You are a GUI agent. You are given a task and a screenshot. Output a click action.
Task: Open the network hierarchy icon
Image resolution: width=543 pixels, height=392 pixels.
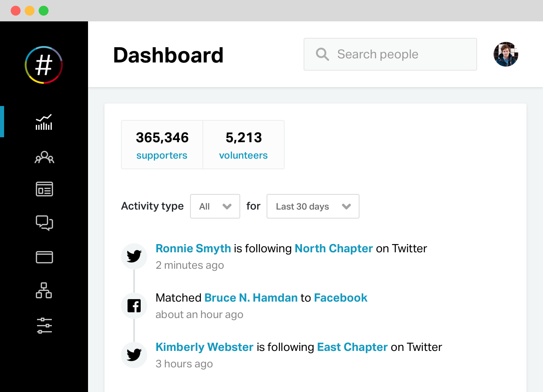(x=44, y=291)
